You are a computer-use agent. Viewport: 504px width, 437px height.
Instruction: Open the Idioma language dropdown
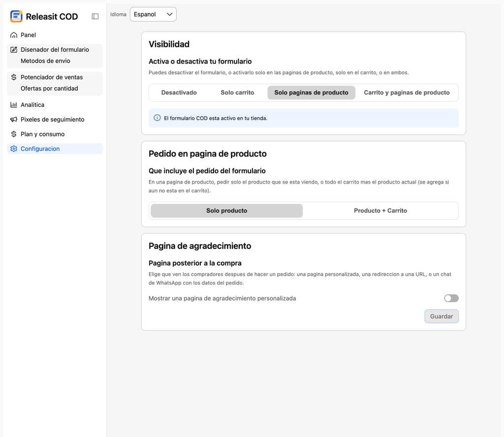coord(153,14)
